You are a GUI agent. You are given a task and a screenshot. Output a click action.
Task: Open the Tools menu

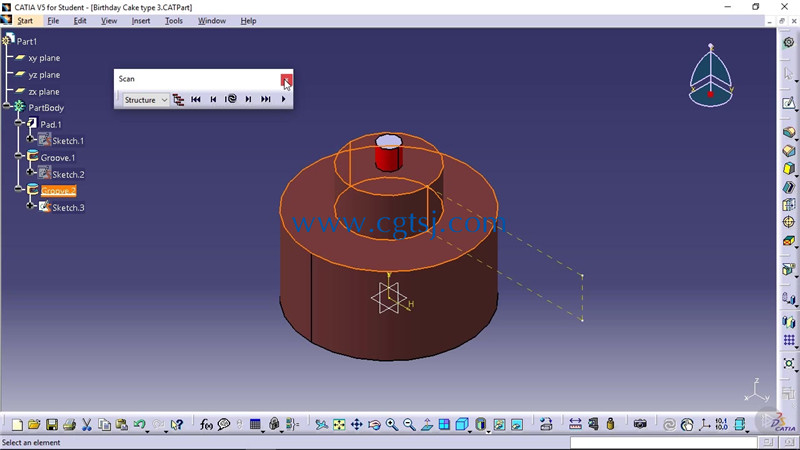click(173, 21)
